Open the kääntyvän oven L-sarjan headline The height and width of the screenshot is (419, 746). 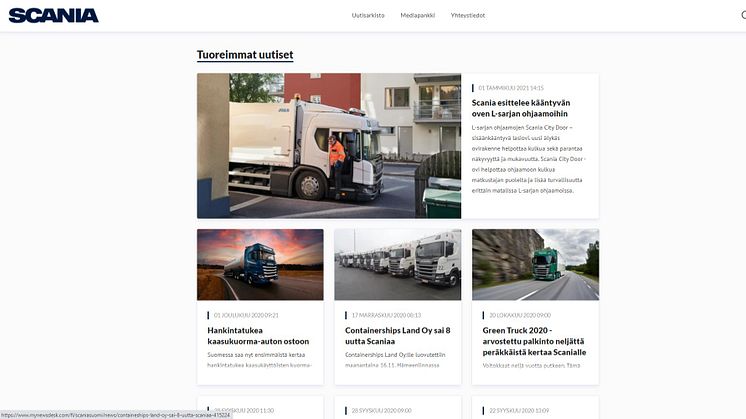520,107
